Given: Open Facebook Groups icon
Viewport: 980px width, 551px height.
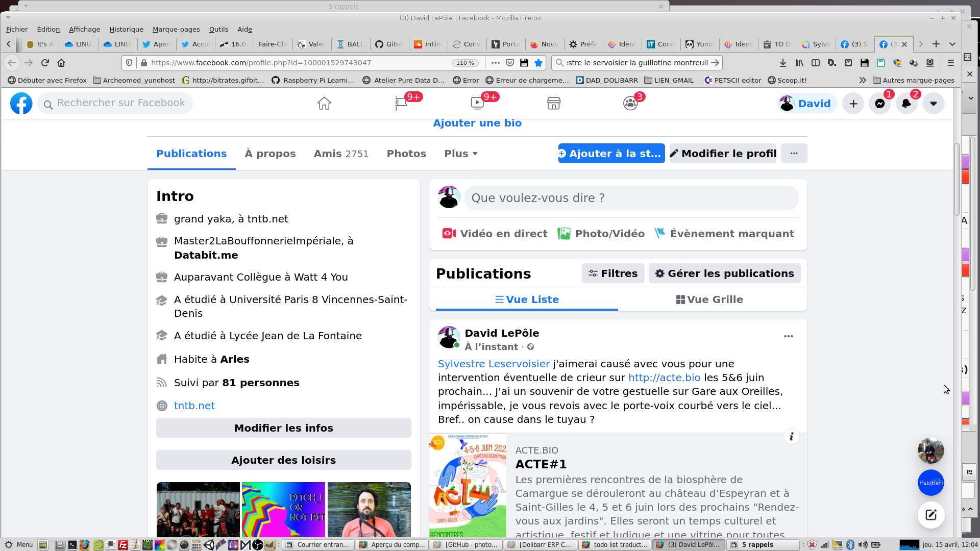Looking at the screenshot, I should pyautogui.click(x=630, y=104).
